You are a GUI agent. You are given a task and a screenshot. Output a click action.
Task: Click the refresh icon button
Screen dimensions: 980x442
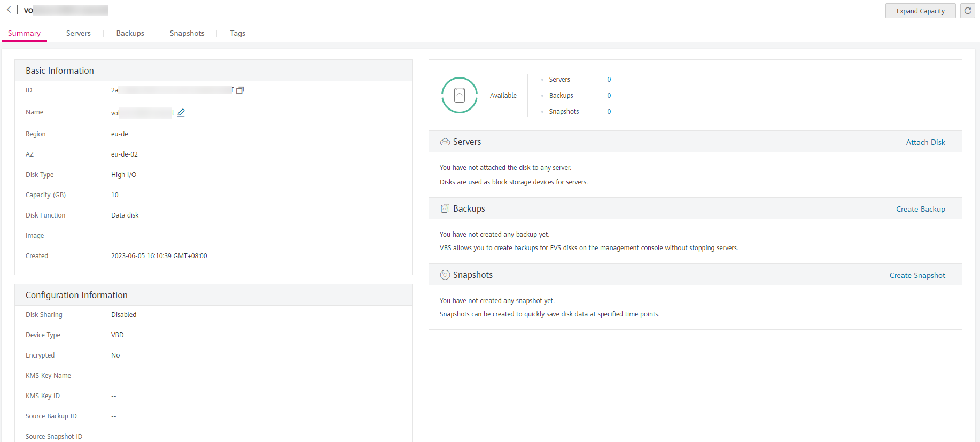pyautogui.click(x=968, y=11)
